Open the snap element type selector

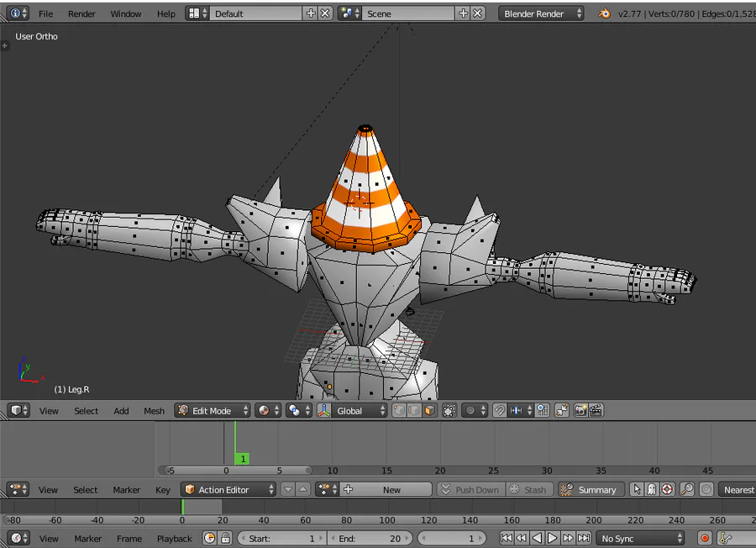point(520,410)
